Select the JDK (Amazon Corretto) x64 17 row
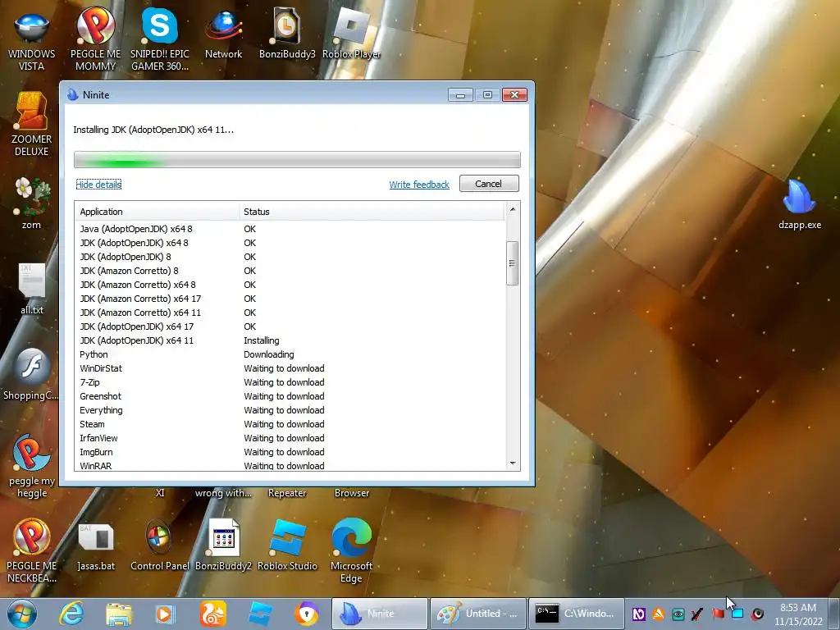 coord(290,299)
